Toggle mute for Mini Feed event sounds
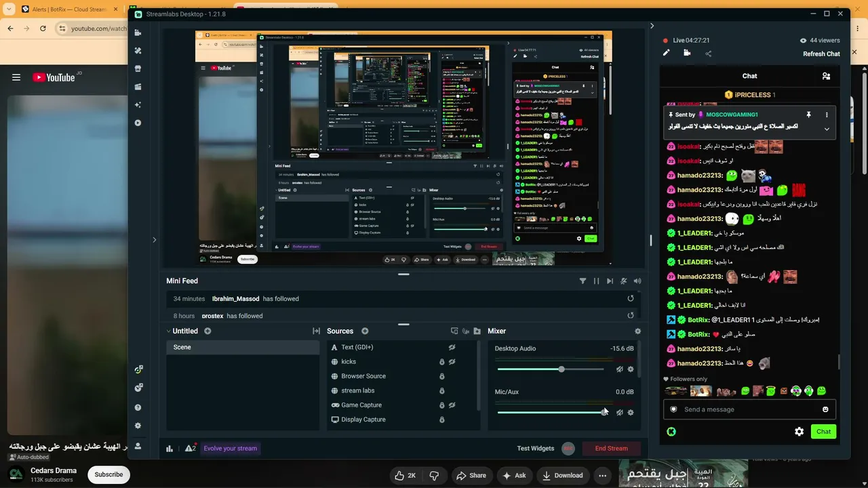 [637, 281]
